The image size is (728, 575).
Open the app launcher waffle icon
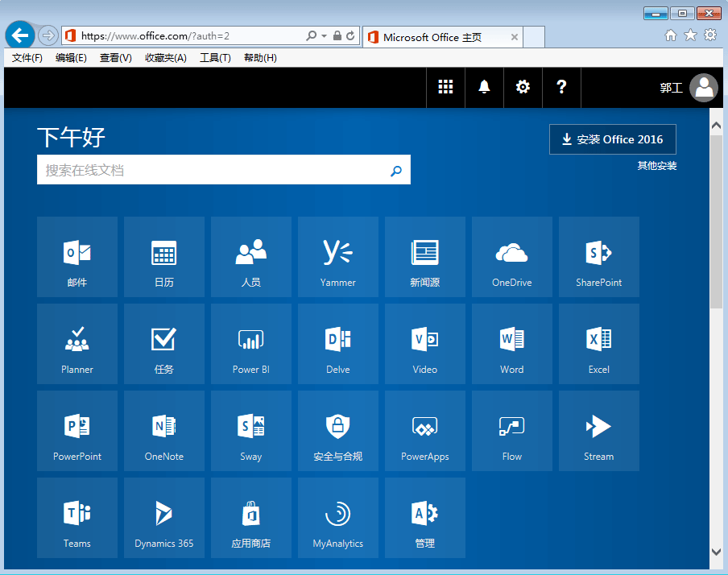click(445, 87)
